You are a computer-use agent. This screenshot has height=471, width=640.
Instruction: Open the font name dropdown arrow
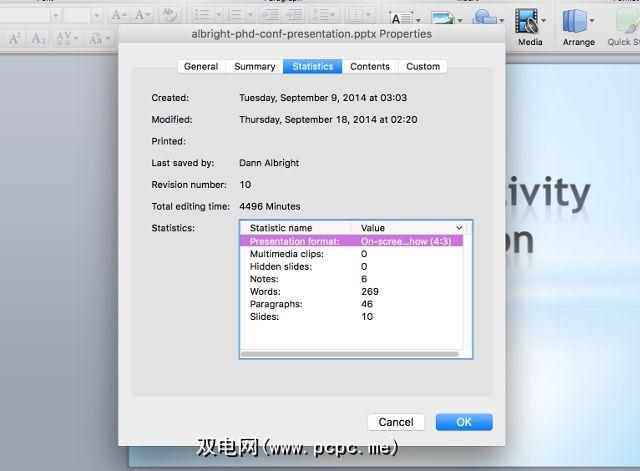(x=56, y=16)
